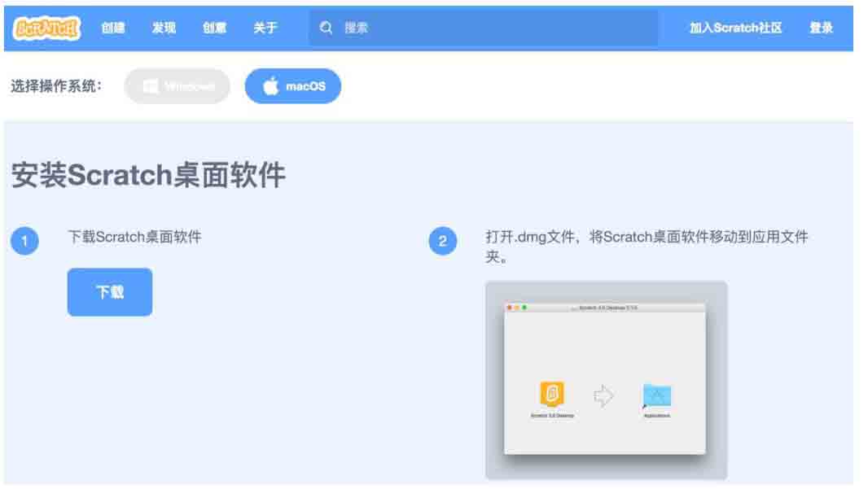868x489 pixels.
Task: Click the red close dot in the dmg window image
Action: point(510,308)
